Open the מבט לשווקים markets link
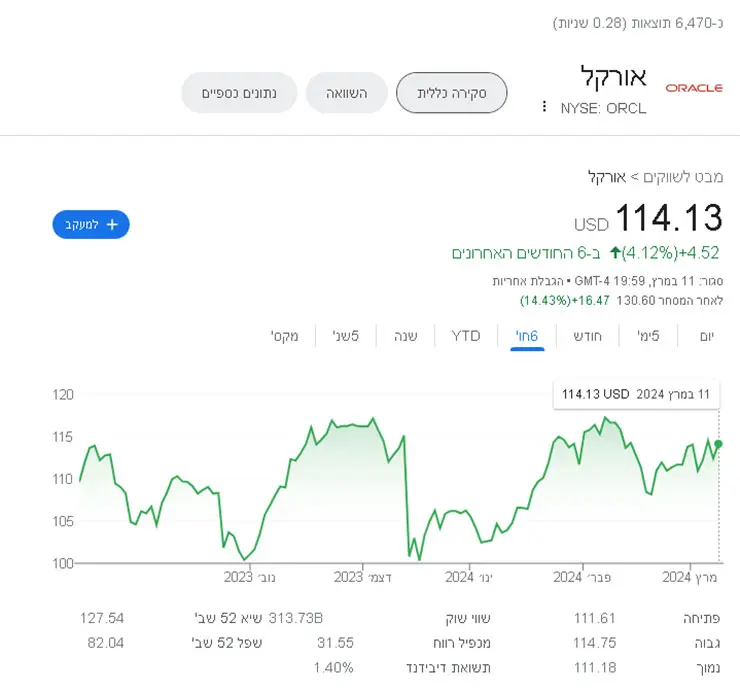 tap(683, 177)
